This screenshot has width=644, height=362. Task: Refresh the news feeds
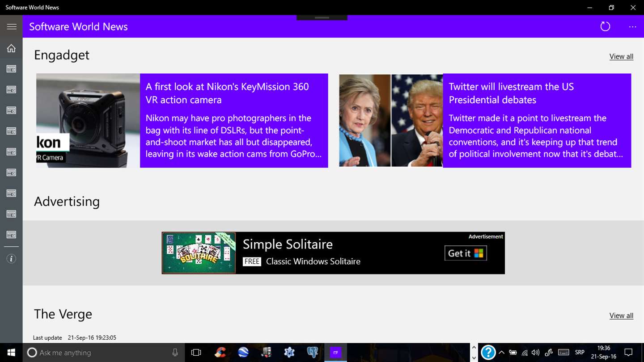(605, 26)
